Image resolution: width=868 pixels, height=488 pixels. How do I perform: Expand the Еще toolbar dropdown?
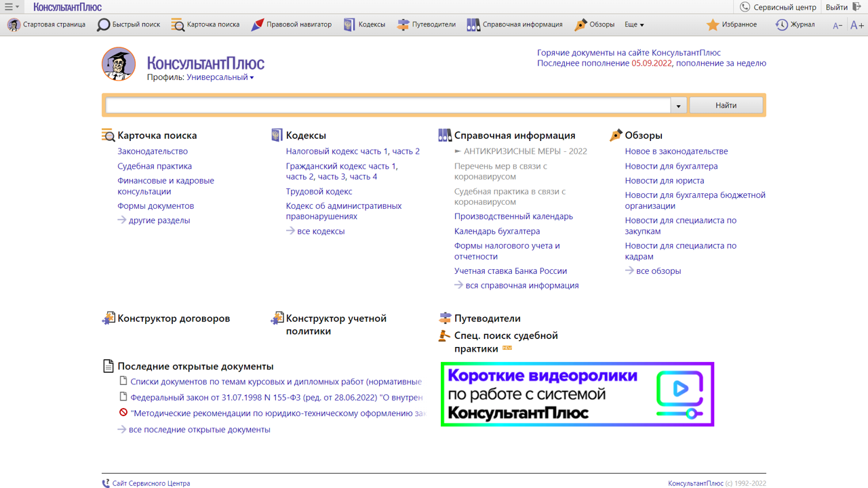click(x=634, y=24)
